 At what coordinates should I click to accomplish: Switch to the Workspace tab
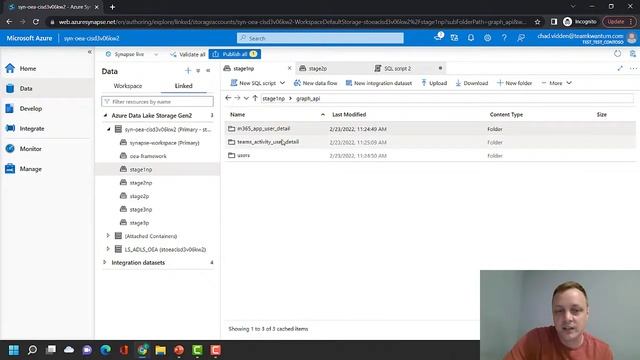(x=128, y=86)
